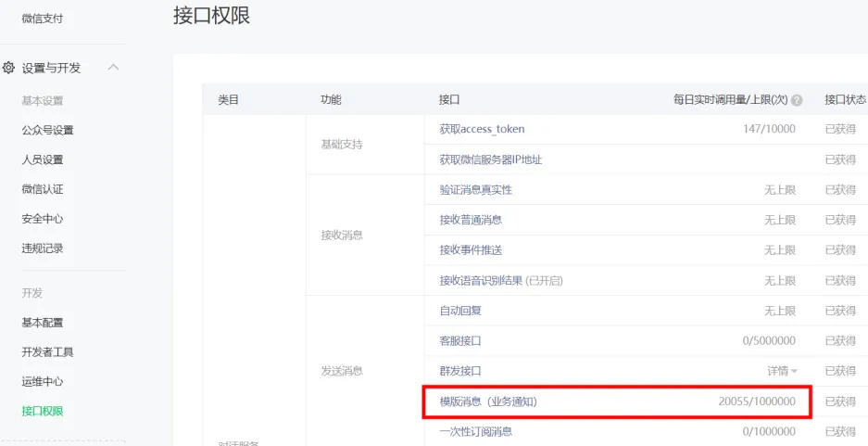Select the active 接口权限 sidebar item
Image resolution: width=868 pixels, height=446 pixels.
click(42, 411)
